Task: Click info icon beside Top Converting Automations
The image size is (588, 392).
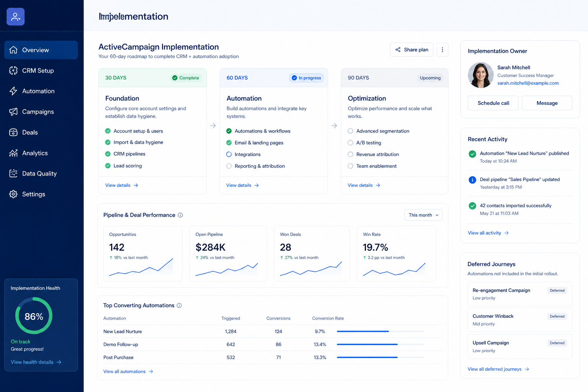Action: (x=179, y=305)
